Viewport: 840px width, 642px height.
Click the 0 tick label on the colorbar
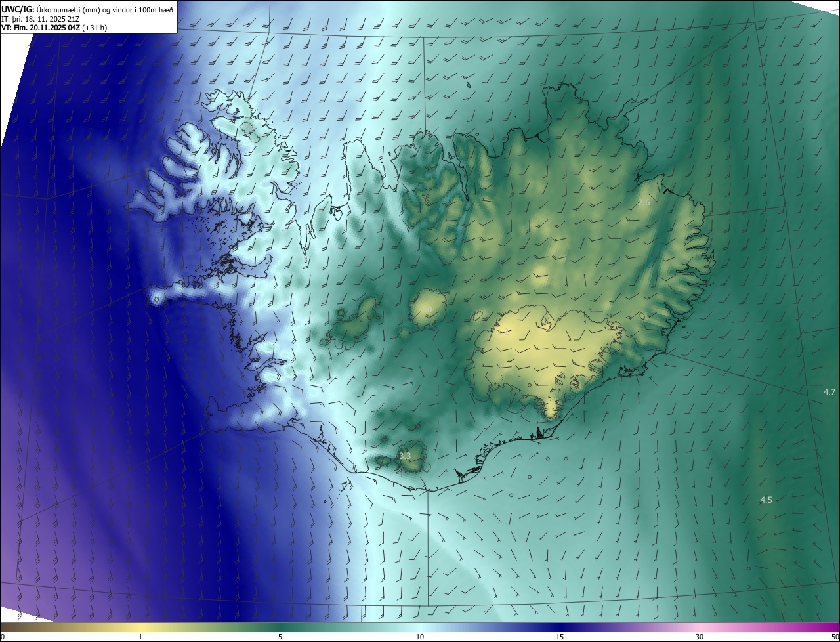3,637
